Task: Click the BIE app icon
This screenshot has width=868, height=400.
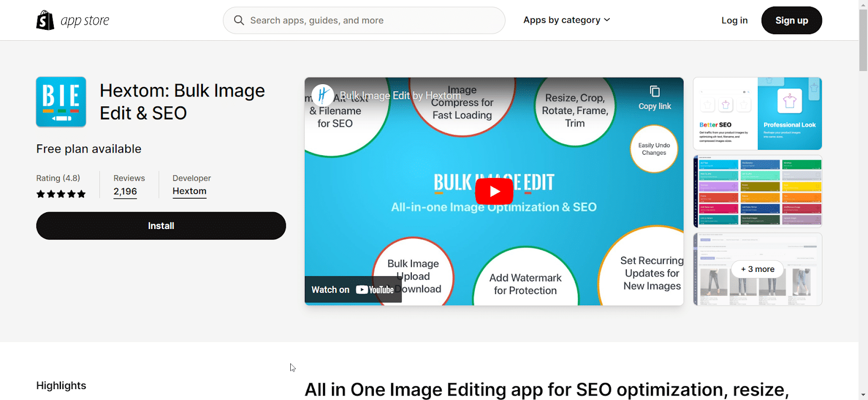Action: (x=61, y=102)
